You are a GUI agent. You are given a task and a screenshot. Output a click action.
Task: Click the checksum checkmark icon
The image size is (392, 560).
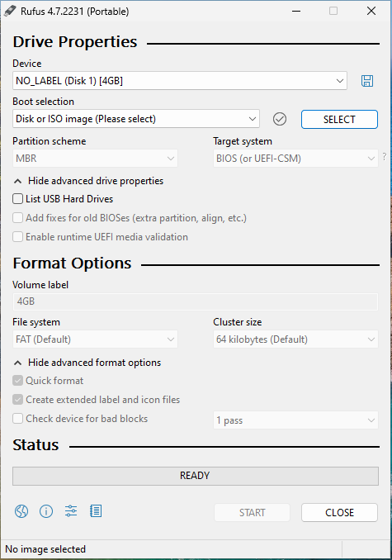[280, 119]
